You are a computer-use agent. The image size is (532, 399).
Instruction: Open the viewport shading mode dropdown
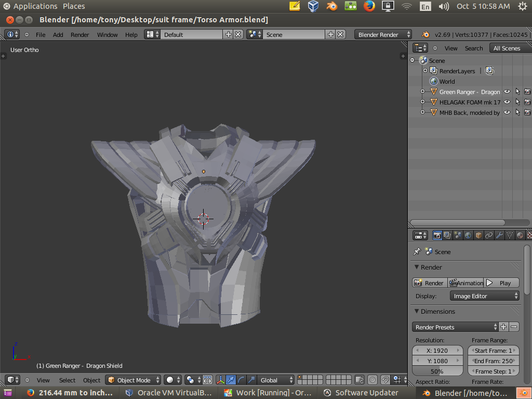tap(172, 380)
